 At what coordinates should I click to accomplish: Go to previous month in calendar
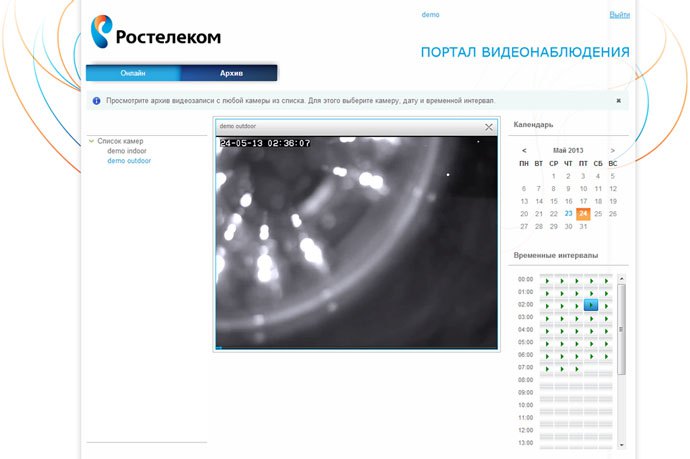click(x=524, y=151)
